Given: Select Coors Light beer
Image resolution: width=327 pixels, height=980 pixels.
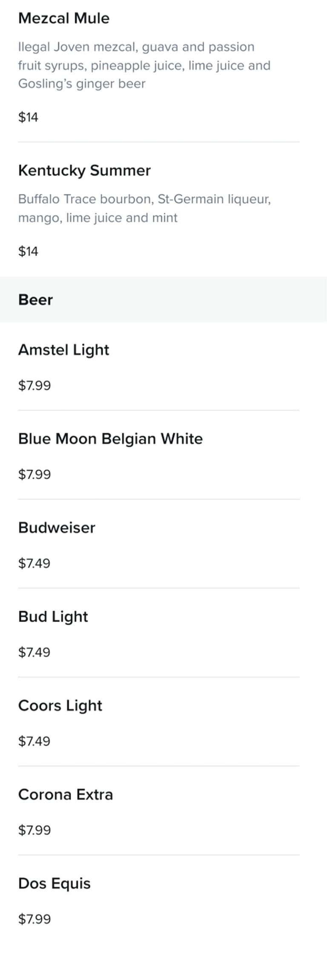Looking at the screenshot, I should tap(60, 706).
